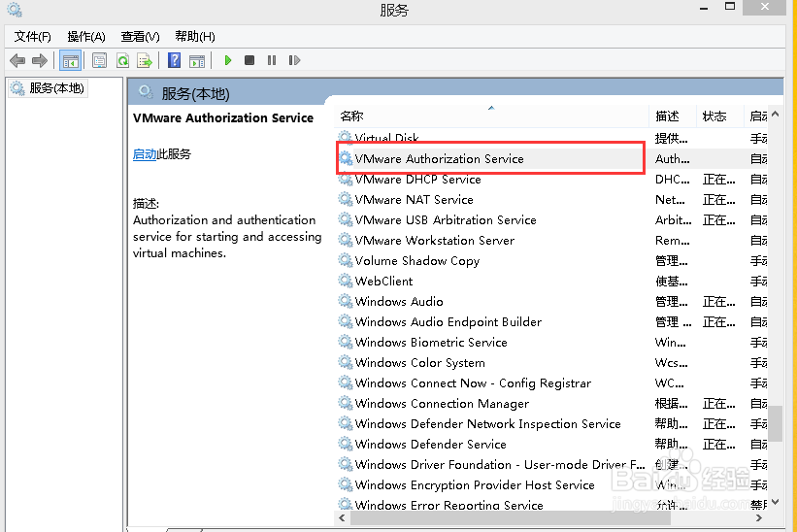Select Windows Error Reporting Service row
Viewport: 797px width, 532px height.
point(551,504)
